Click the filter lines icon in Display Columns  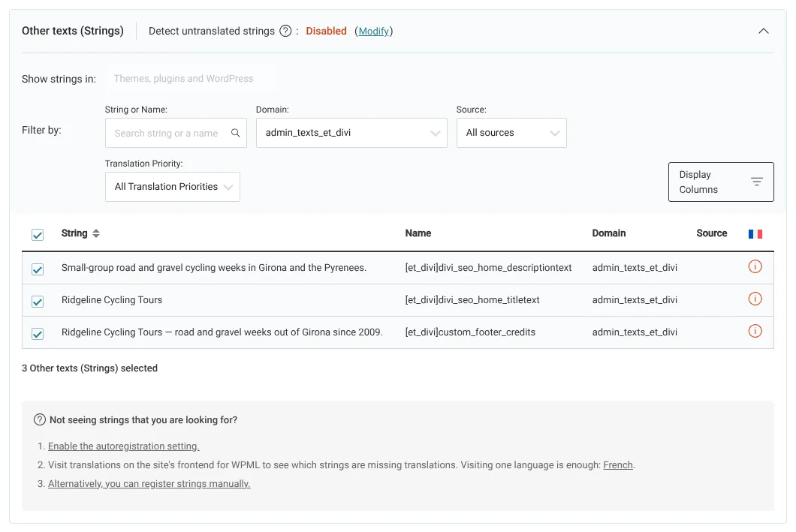pyautogui.click(x=756, y=182)
